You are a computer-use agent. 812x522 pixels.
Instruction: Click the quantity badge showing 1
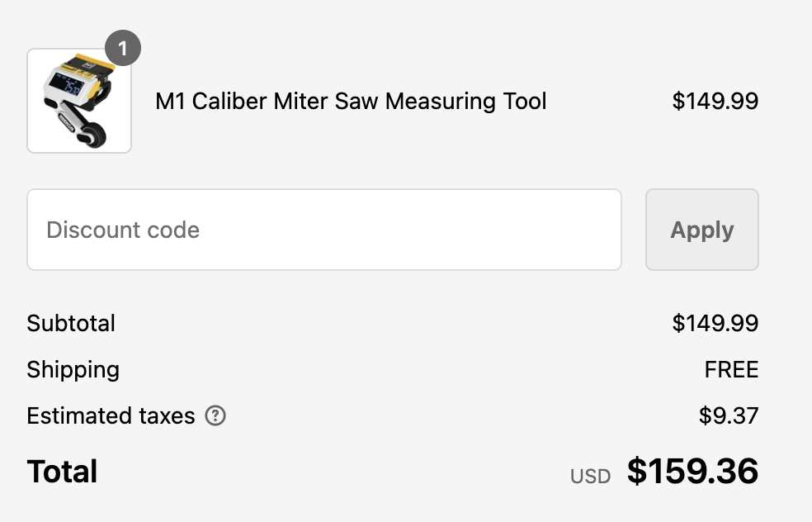point(123,49)
